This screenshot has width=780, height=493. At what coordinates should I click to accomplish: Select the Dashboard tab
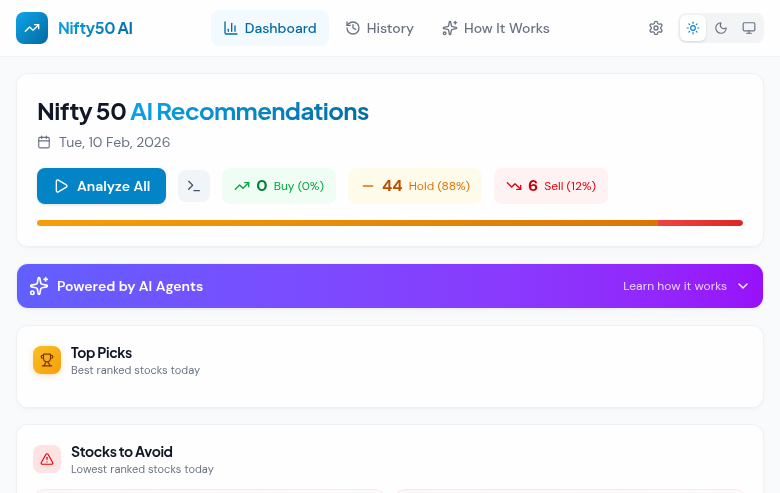click(270, 28)
